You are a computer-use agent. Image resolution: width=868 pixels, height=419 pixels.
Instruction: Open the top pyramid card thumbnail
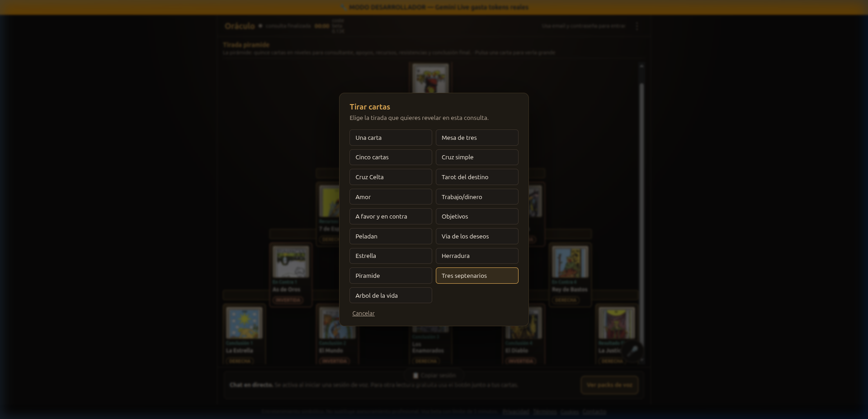click(x=430, y=79)
